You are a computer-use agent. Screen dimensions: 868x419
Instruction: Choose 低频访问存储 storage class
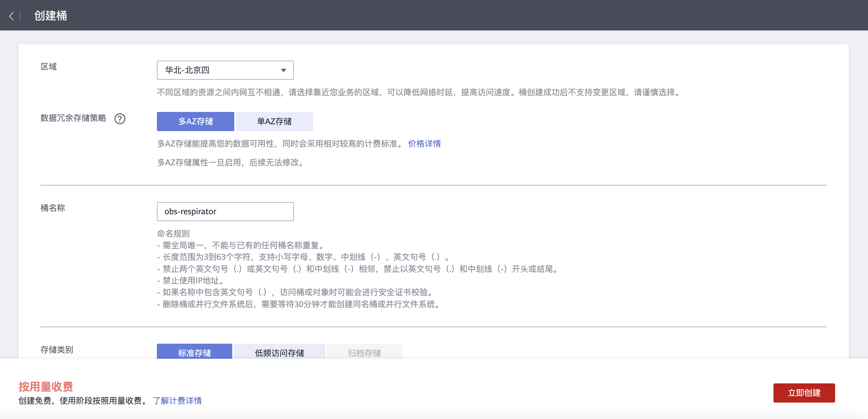(279, 352)
